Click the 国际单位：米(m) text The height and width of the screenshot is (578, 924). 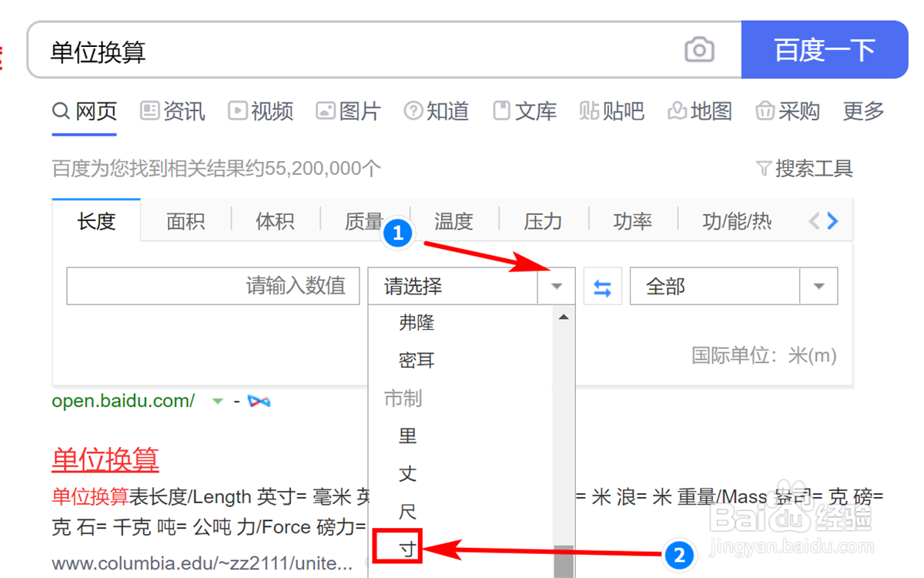[x=764, y=355]
